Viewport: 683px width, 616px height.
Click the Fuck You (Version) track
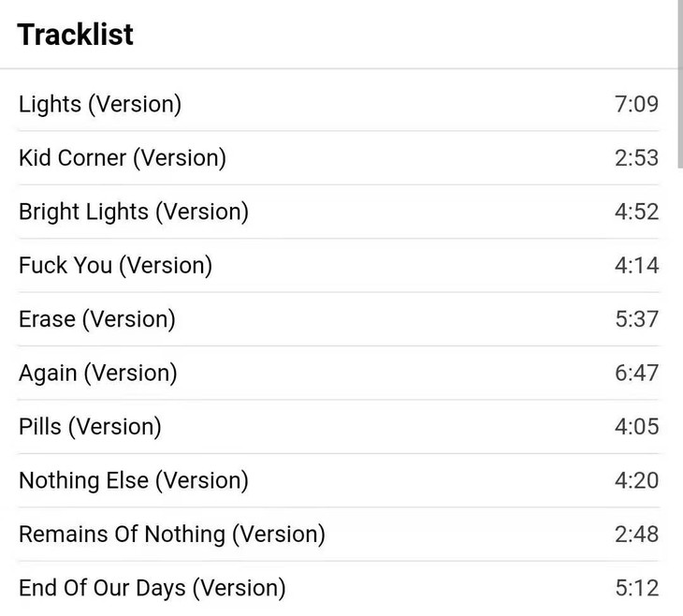click(115, 265)
